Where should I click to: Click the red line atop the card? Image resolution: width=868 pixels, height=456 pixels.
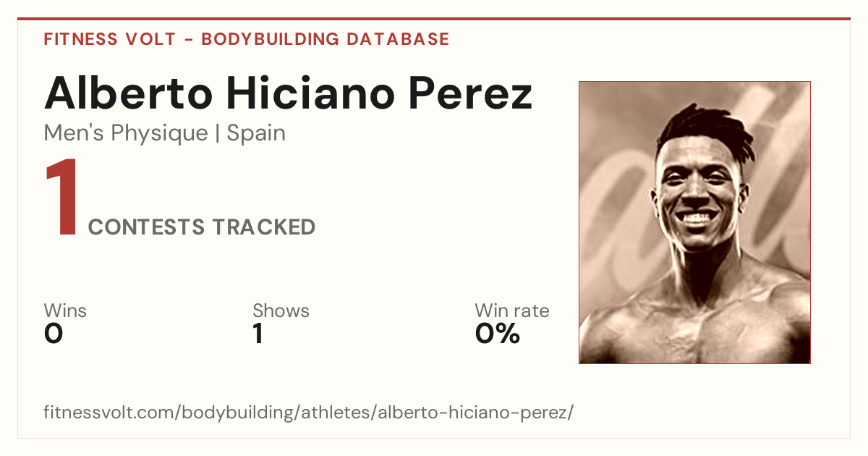coord(434,19)
